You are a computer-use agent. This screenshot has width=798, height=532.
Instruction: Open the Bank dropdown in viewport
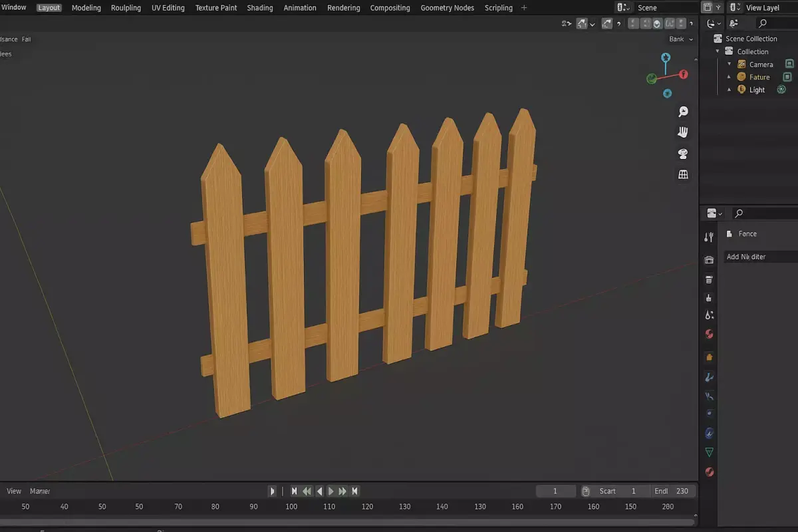coord(681,39)
